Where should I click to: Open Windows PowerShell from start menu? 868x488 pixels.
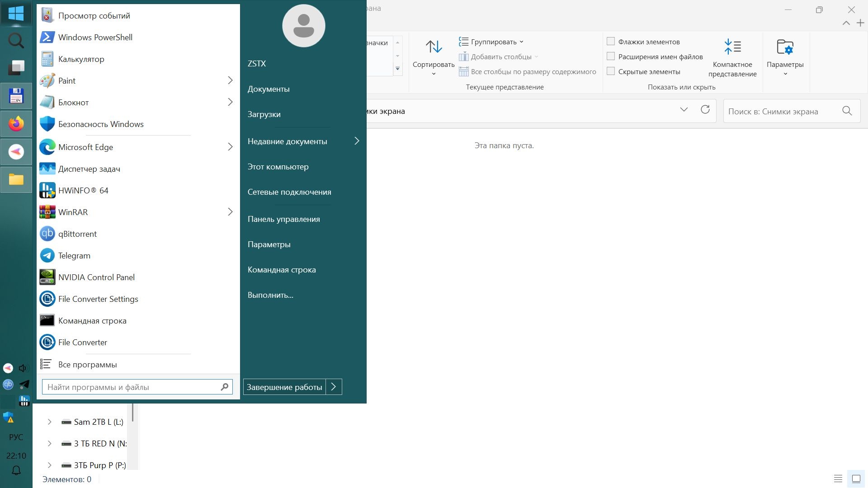coord(95,38)
